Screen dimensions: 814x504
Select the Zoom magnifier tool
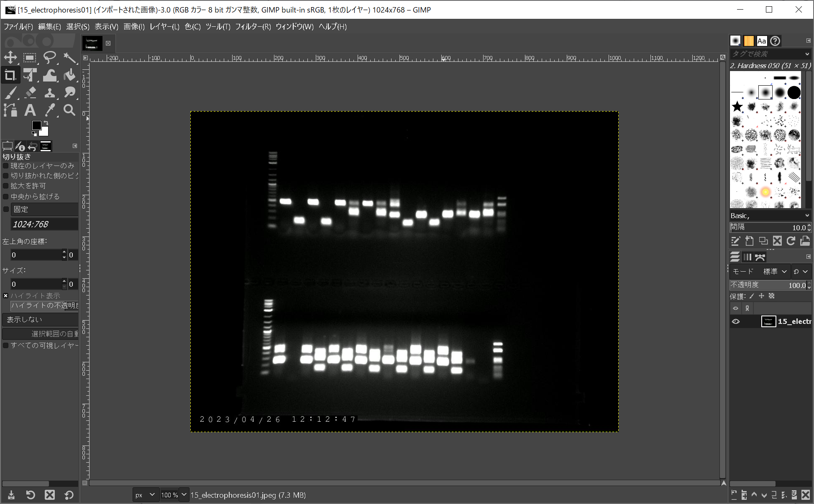(69, 110)
